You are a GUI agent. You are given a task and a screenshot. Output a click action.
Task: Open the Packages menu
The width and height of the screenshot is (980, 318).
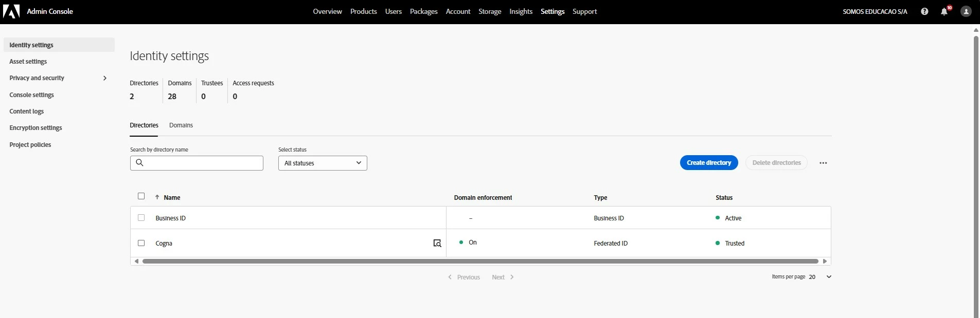(424, 11)
